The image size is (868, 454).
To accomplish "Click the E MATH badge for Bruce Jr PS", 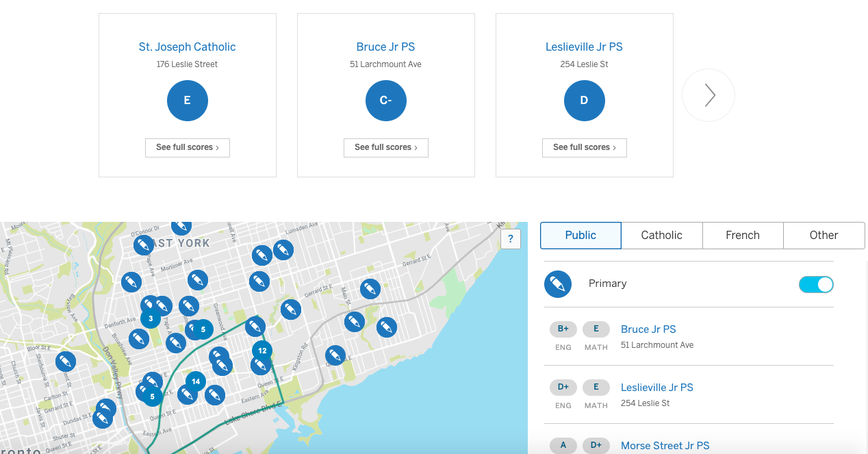I will 596,329.
